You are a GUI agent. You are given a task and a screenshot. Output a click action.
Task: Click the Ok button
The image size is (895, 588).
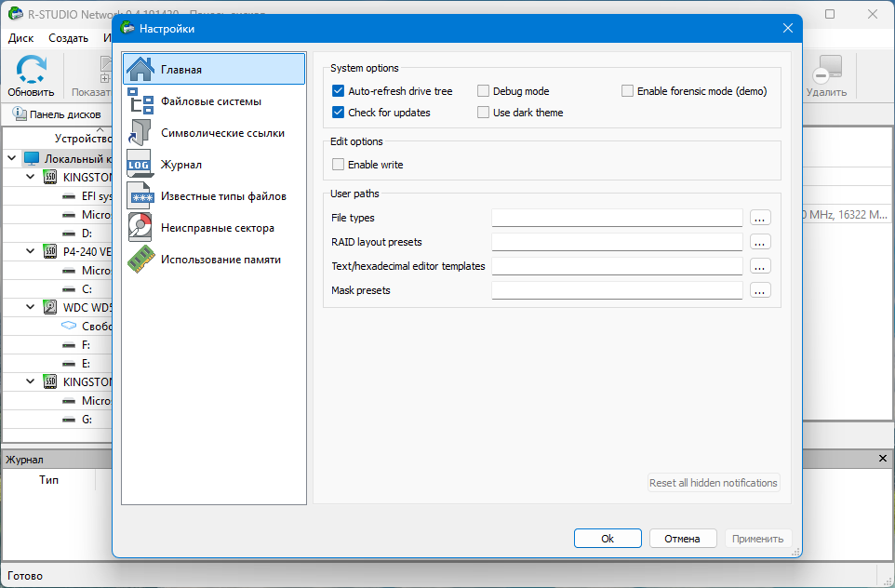[x=608, y=539]
